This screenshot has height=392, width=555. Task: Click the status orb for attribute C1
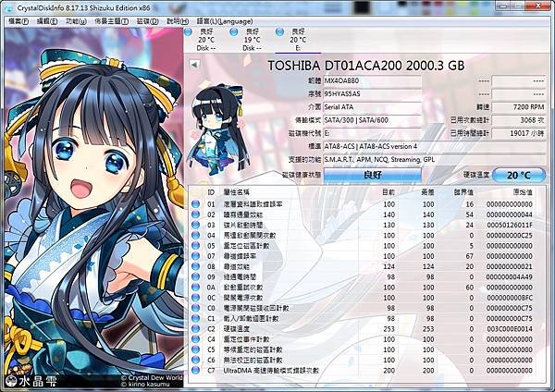click(195, 318)
